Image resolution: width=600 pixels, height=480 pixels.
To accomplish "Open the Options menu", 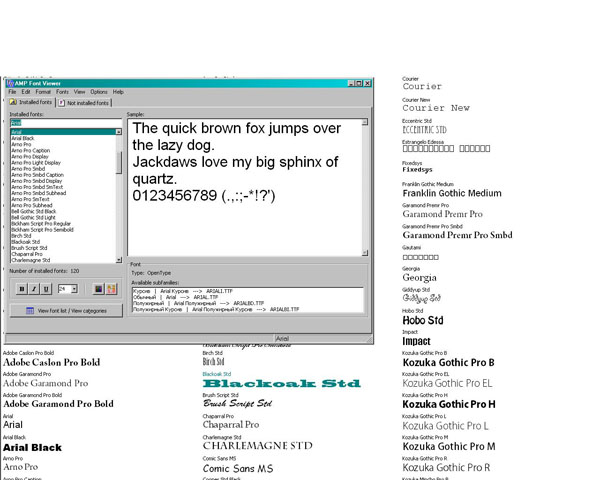I will tap(99, 92).
